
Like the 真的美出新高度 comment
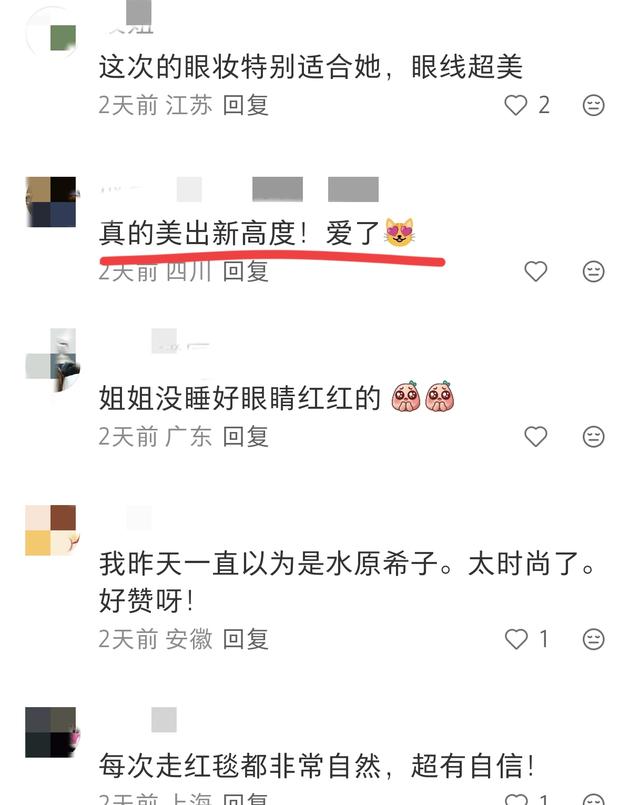[535, 271]
